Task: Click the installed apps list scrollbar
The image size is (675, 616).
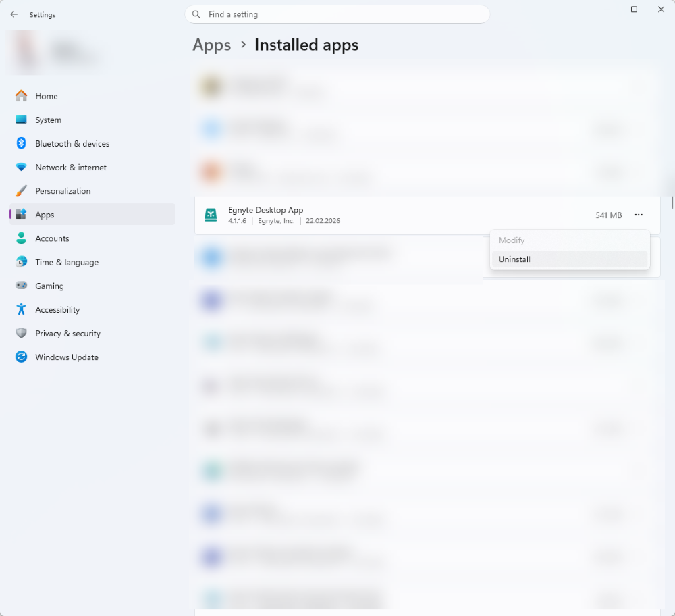Action: [x=672, y=203]
